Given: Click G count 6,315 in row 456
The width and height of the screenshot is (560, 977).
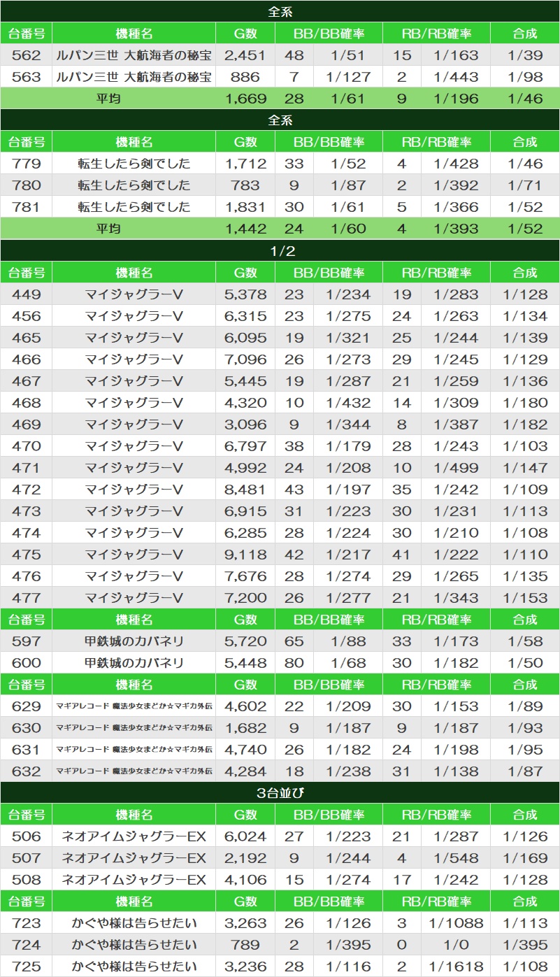Looking at the screenshot, I should pyautogui.click(x=245, y=316).
